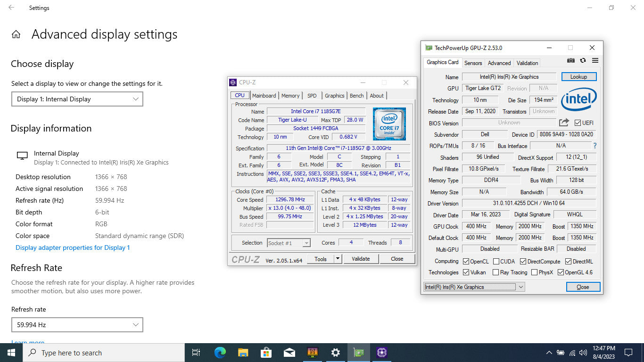The width and height of the screenshot is (644, 362).
Task: Switch to the Graphics tab in CPU-Z
Action: pyautogui.click(x=335, y=95)
